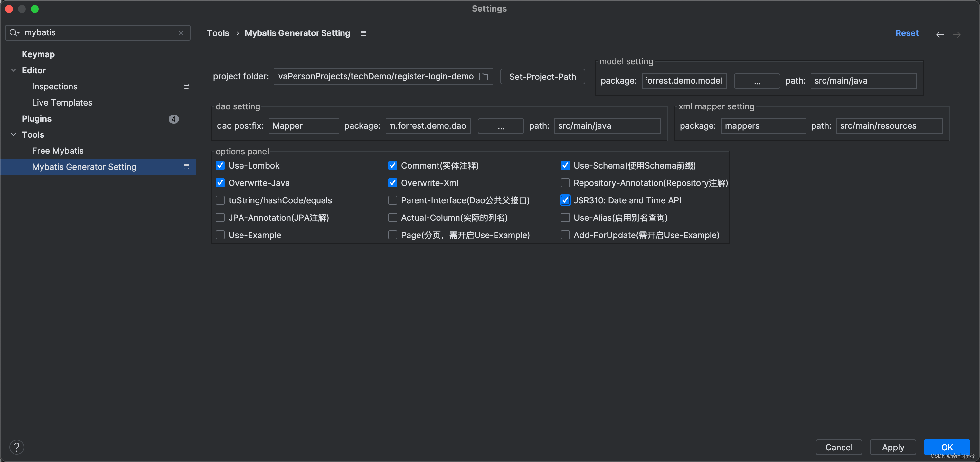The image size is (980, 462).
Task: Disable the Use-Lombok option
Action: click(x=220, y=165)
